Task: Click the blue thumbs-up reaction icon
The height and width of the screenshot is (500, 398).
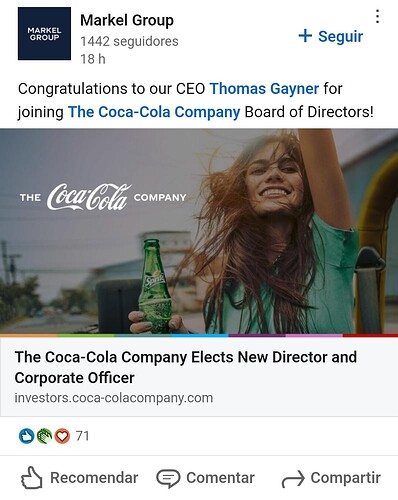Action: (x=27, y=436)
